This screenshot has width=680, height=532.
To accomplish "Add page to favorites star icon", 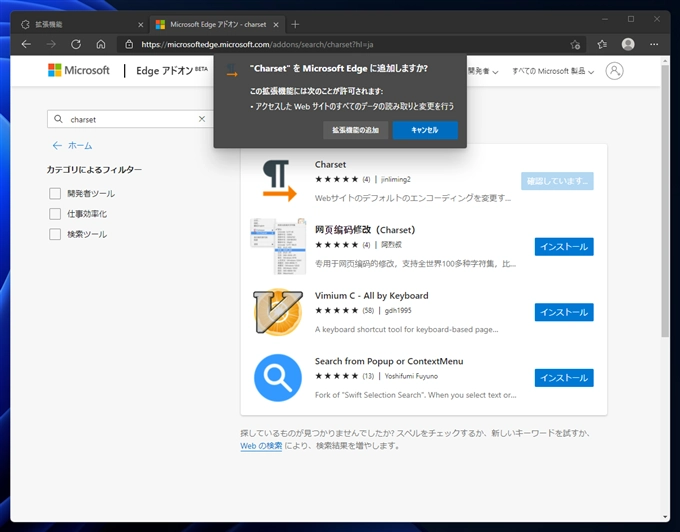I will pyautogui.click(x=575, y=44).
